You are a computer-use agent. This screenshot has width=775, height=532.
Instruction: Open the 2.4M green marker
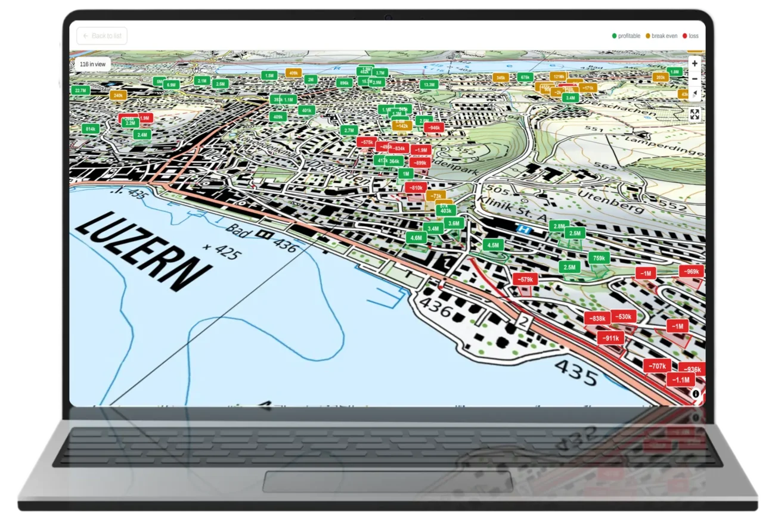(x=141, y=135)
